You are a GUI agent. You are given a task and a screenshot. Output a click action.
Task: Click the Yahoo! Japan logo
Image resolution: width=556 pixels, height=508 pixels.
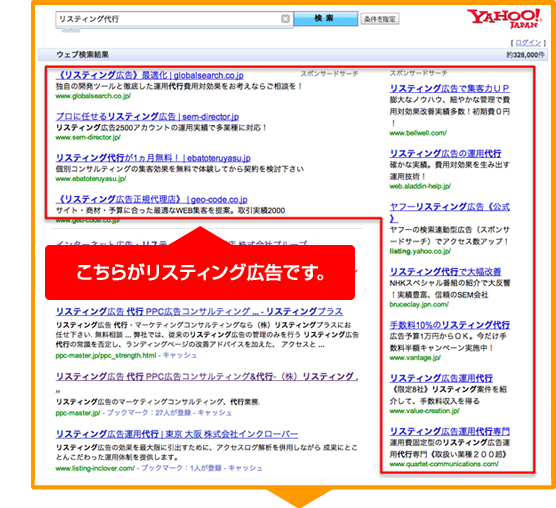pos(504,18)
